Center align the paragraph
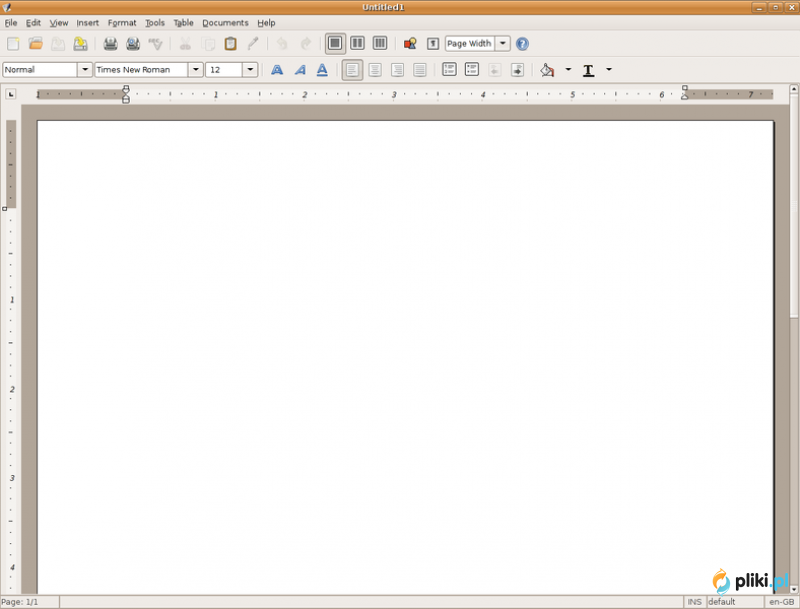The image size is (800, 609). tap(375, 70)
